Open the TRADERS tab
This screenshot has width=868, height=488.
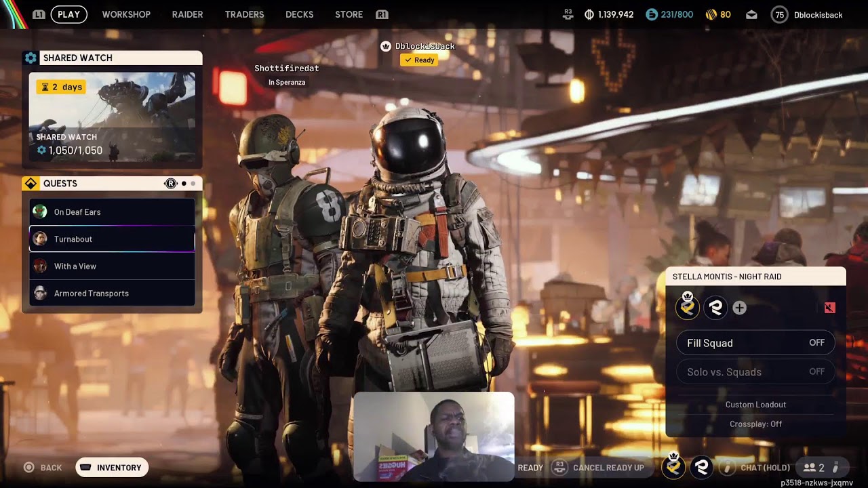coord(244,14)
